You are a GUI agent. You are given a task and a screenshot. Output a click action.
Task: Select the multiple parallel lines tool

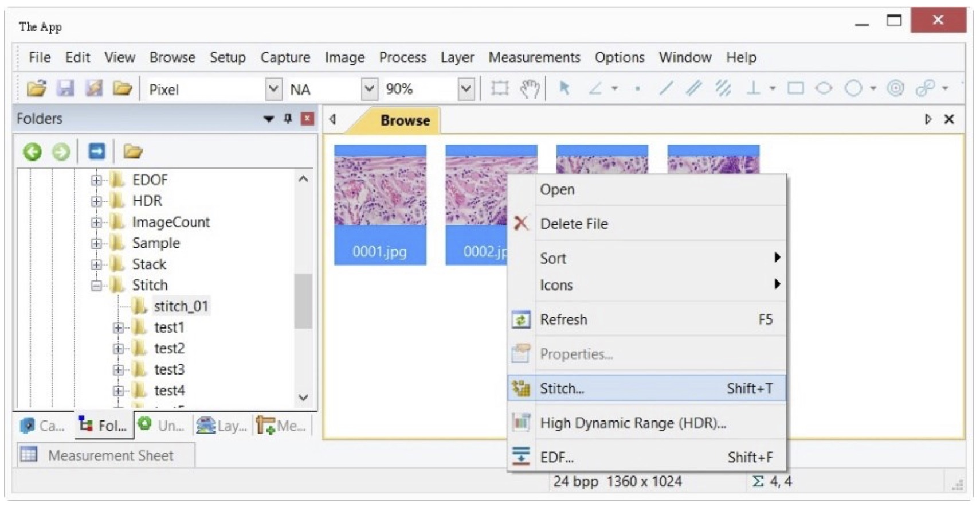coord(723,88)
